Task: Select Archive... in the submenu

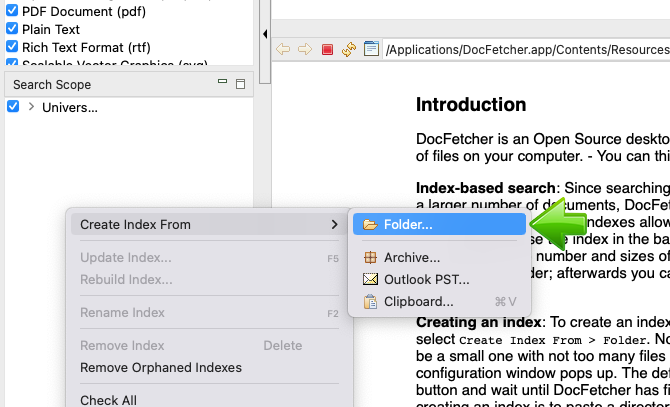Action: (x=439, y=257)
